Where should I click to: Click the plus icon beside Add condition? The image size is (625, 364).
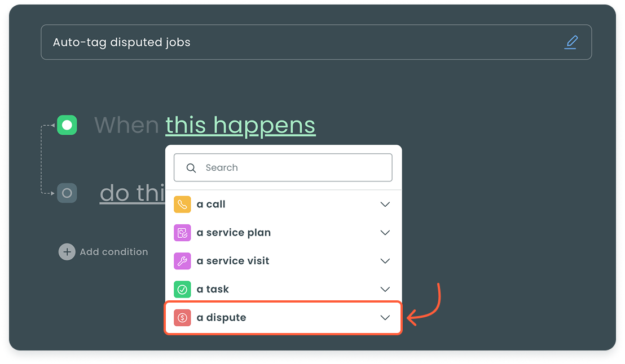coord(67,252)
